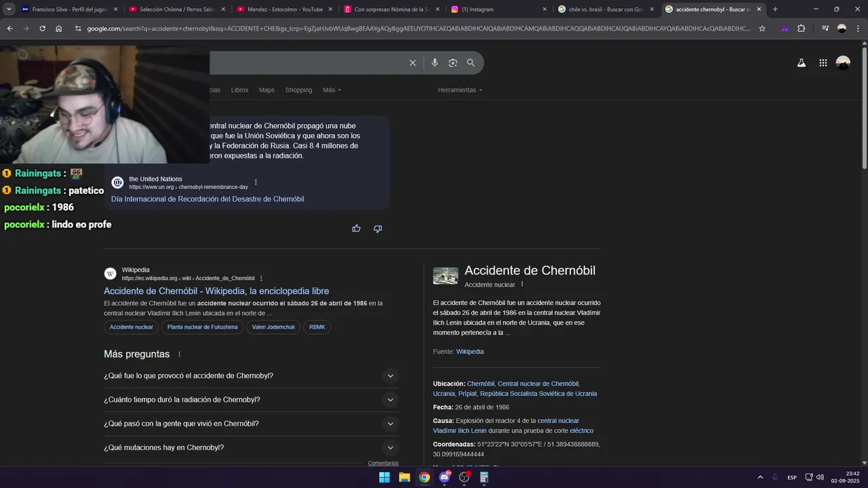Open Search Labs flask icon
The width and height of the screenshot is (868, 488).
coord(801,63)
